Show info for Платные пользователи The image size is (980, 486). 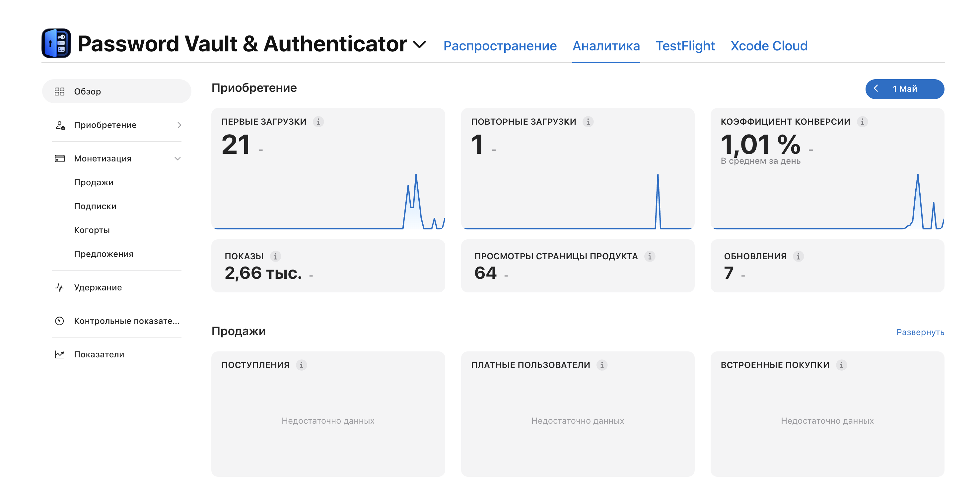(x=602, y=365)
